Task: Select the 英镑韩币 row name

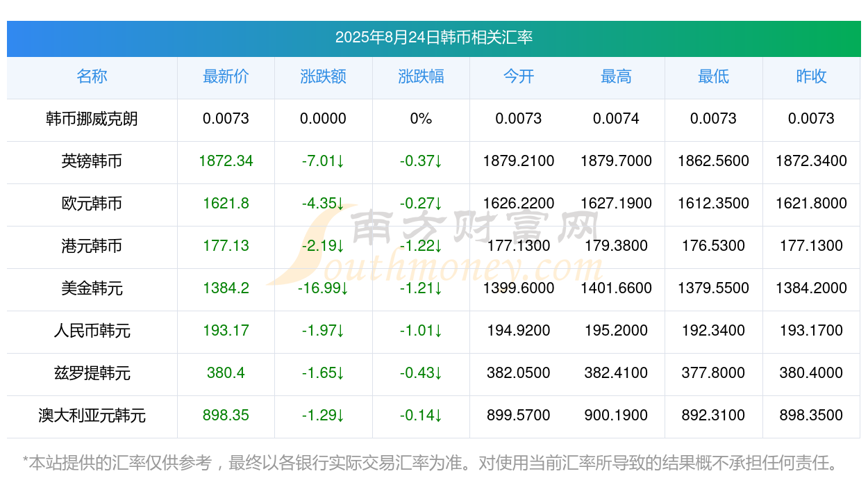Action: coord(92,161)
